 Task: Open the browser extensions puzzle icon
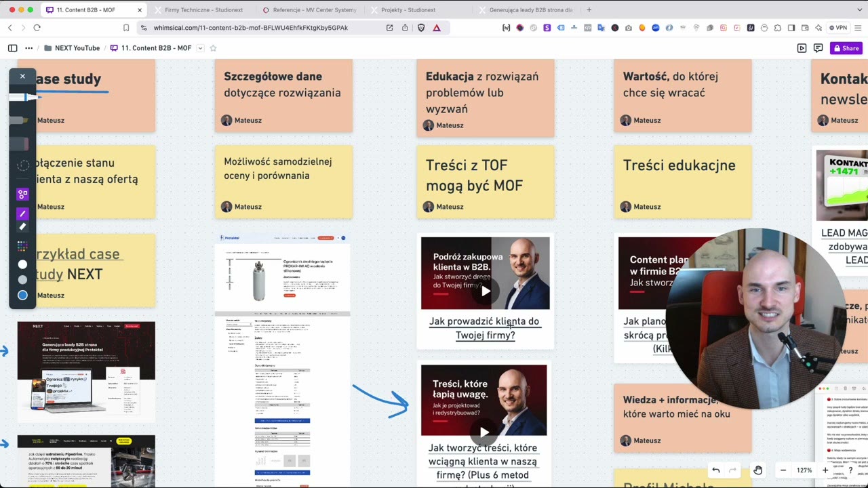(x=778, y=28)
